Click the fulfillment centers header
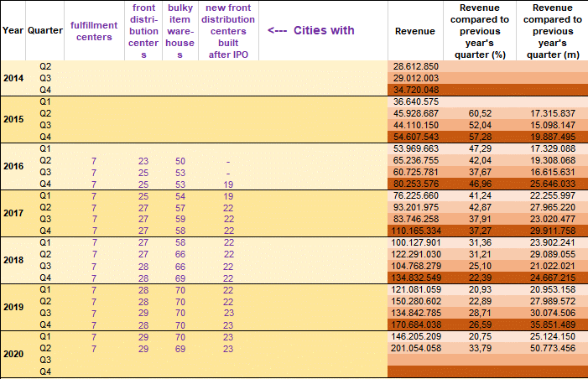 pyautogui.click(x=94, y=31)
